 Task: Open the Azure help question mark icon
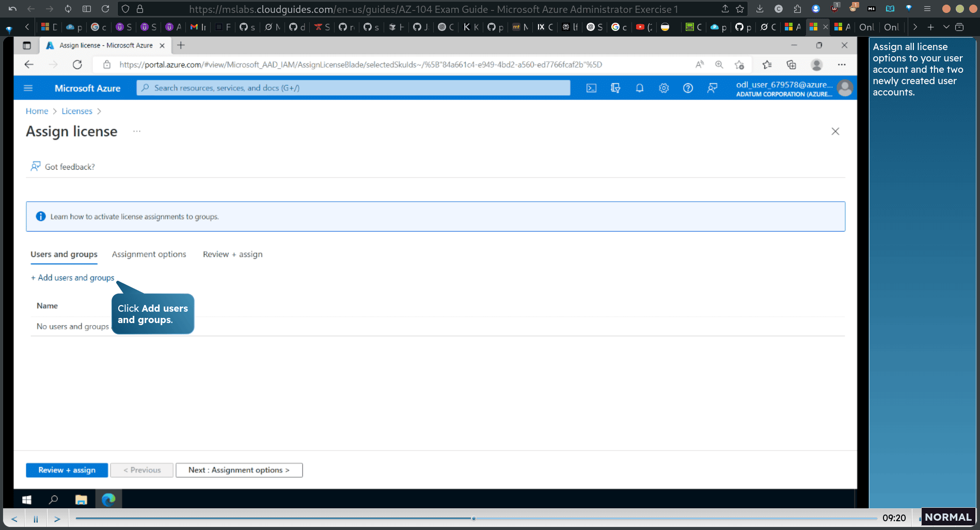point(688,88)
